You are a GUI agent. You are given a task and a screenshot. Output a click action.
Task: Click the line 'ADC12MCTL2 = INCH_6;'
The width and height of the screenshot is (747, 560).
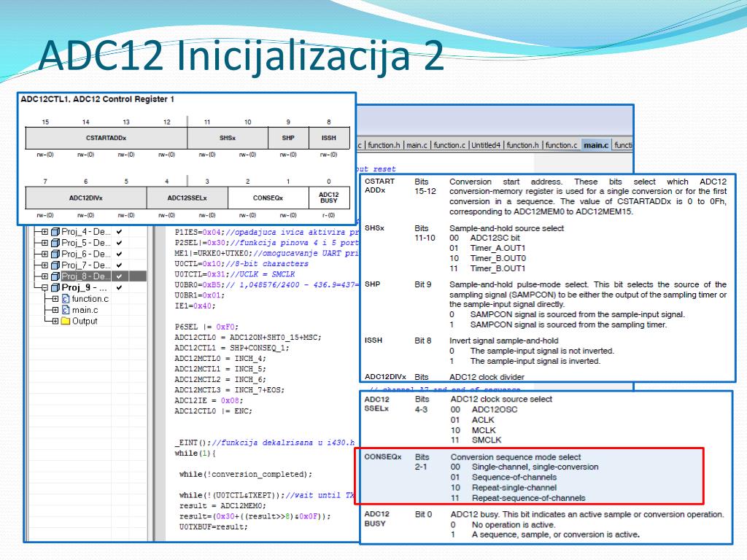point(220,379)
